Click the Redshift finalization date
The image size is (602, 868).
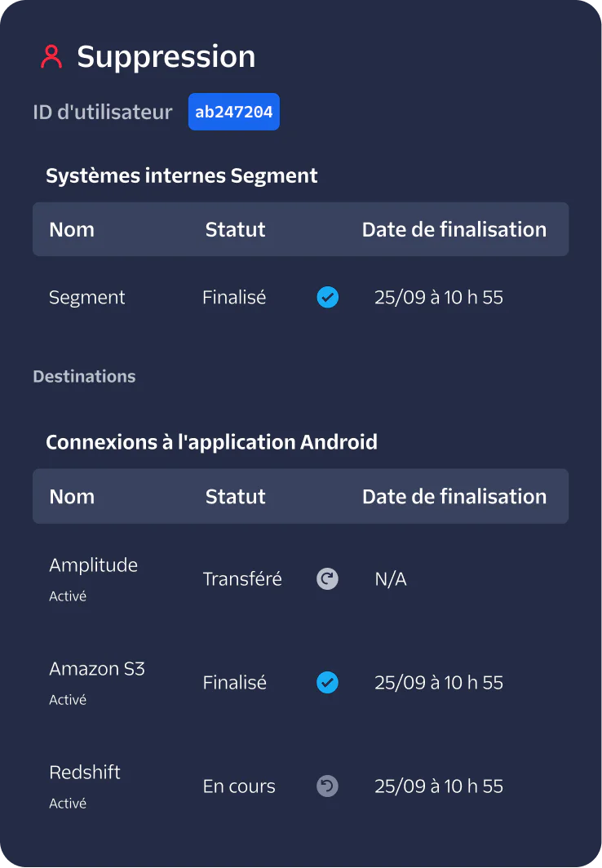click(439, 786)
